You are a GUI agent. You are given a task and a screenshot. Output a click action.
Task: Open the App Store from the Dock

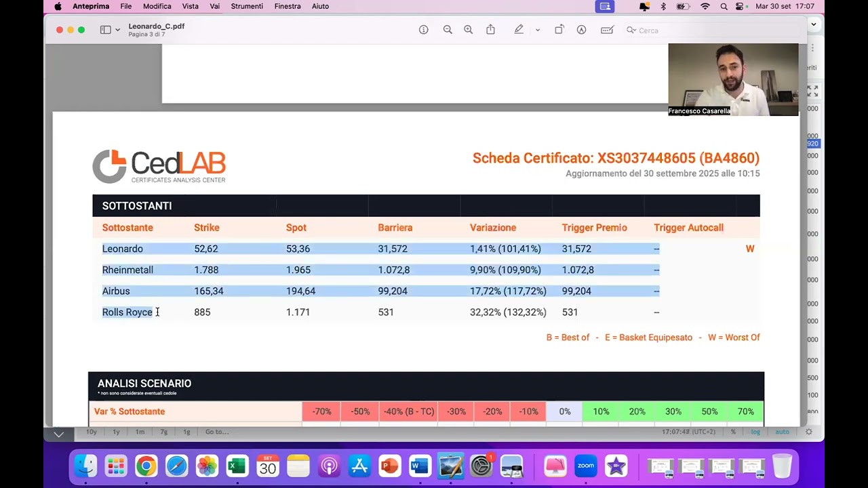tap(359, 466)
